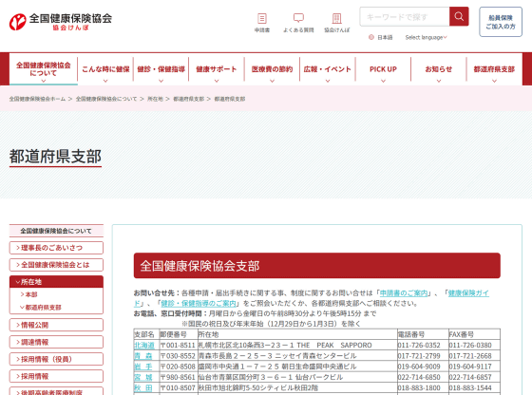Open the 広報・イベント menu
Image resolution: width=532 pixels, height=395 pixels.
328,69
